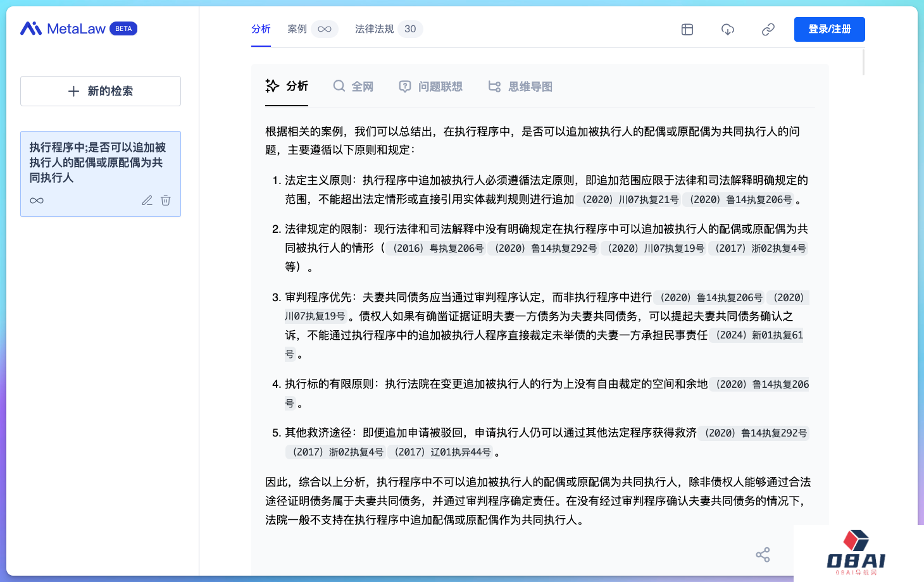Click the table layout icon in top toolbar
The image size is (924, 582).
(687, 29)
